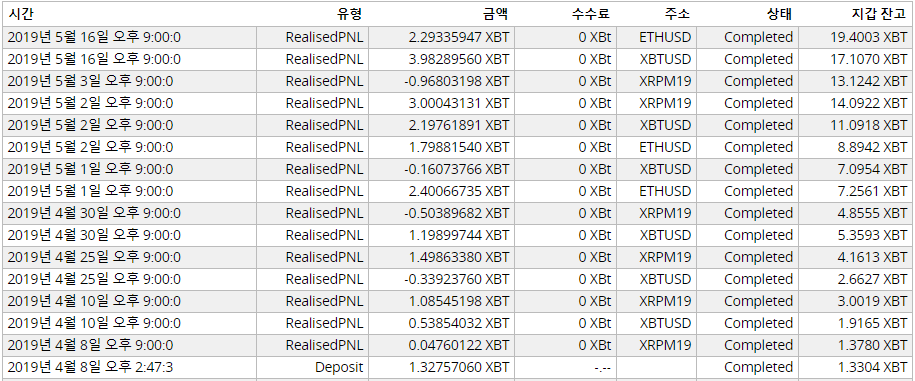Screen dimensions: 915x381
Task: Click wallet balance 4.8555 XBT
Action: pyautogui.click(x=872, y=214)
